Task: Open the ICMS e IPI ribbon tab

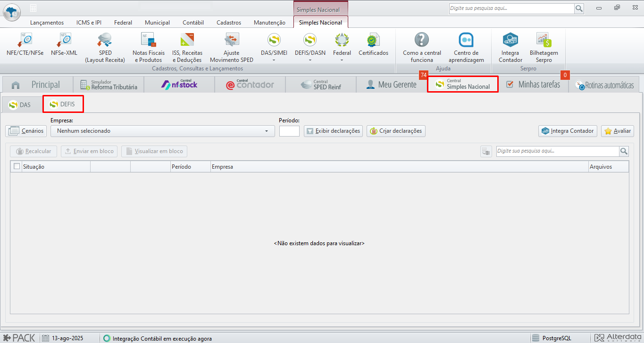Action: pos(89,22)
